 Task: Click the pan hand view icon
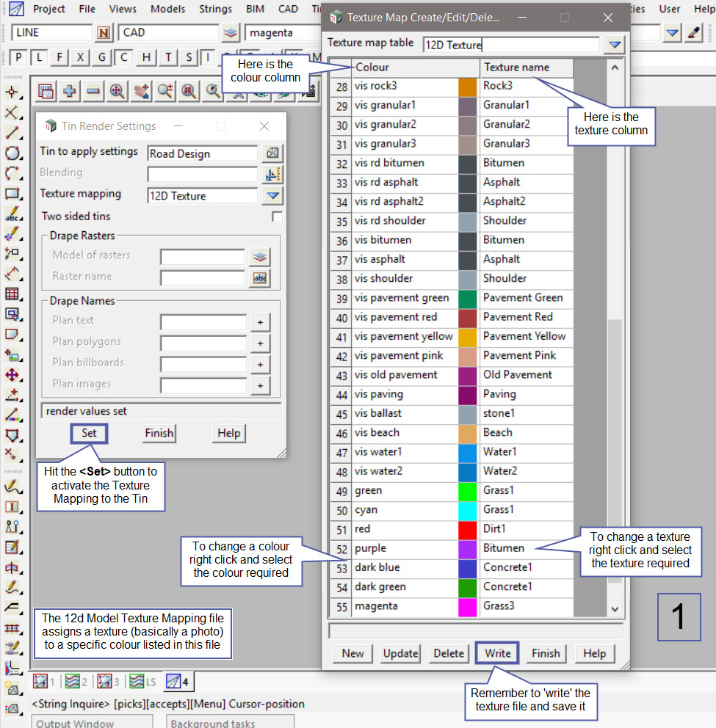coord(141,91)
